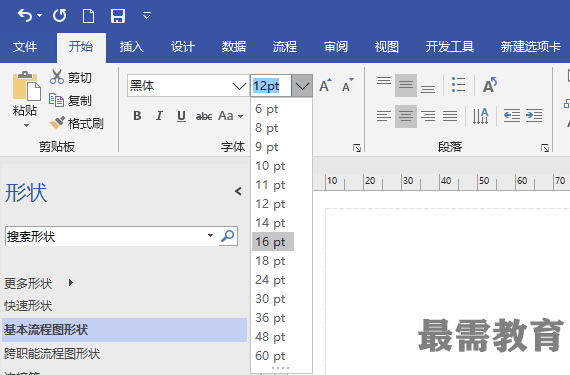Image resolution: width=570 pixels, height=375 pixels.
Task: Open the 字体 dialog launcher
Action: (357, 148)
